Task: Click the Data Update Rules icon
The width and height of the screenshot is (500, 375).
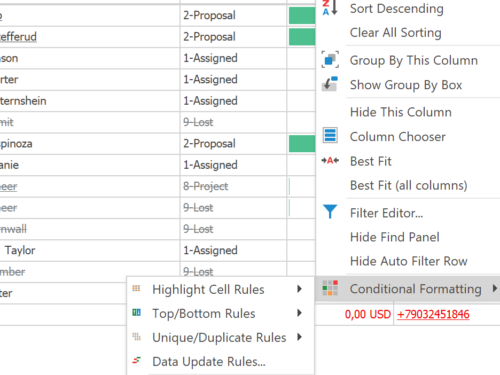Action: click(x=136, y=360)
